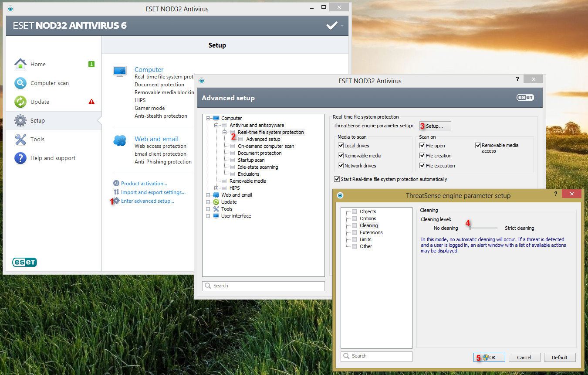
Task: Select the Tools wrench icon
Action: point(20,139)
